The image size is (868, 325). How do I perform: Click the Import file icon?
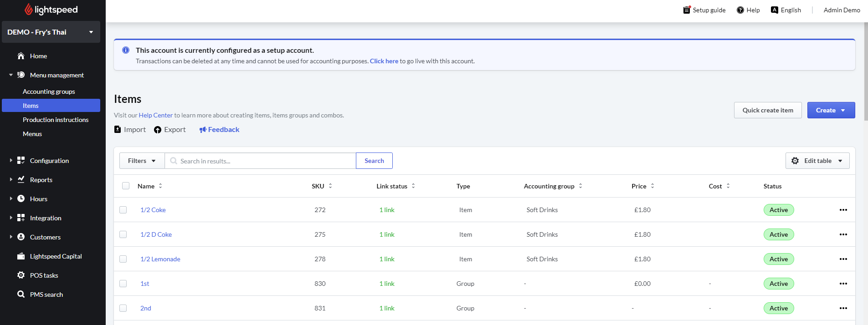(x=118, y=130)
